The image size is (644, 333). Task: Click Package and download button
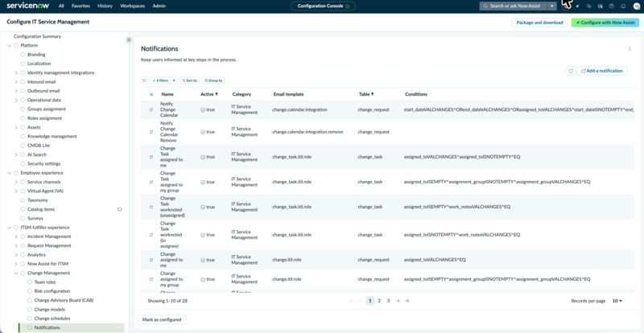point(539,23)
